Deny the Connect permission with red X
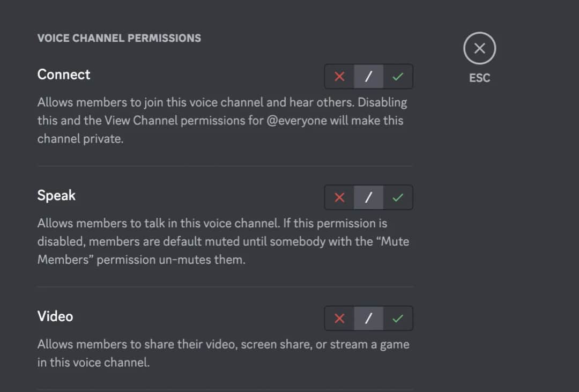 [x=339, y=76]
